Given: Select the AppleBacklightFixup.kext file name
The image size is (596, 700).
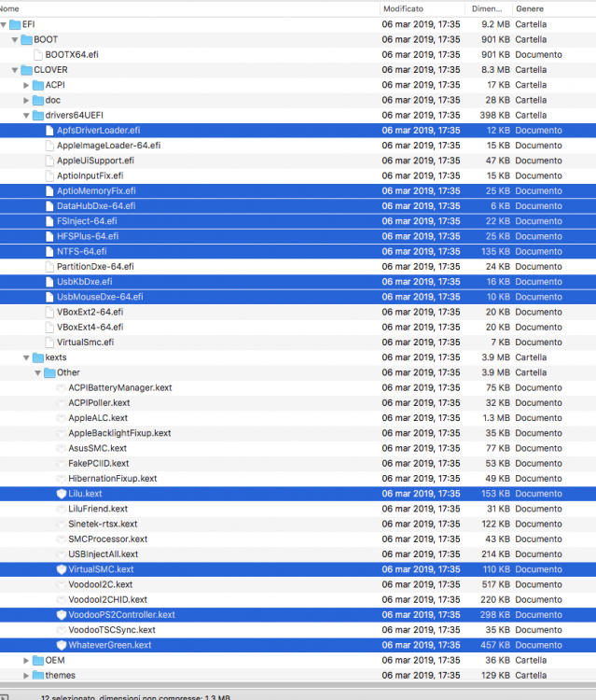Looking at the screenshot, I should point(119,433).
